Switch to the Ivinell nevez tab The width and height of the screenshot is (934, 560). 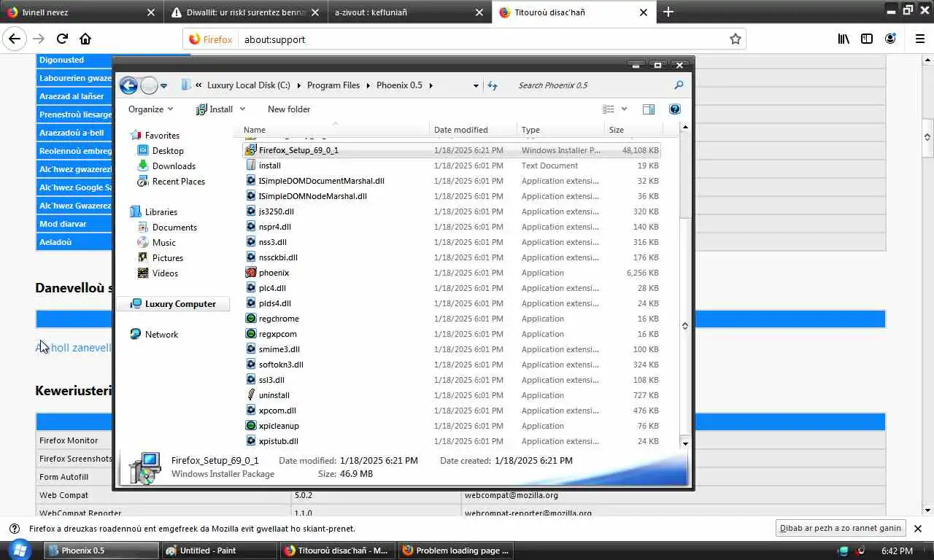click(80, 12)
